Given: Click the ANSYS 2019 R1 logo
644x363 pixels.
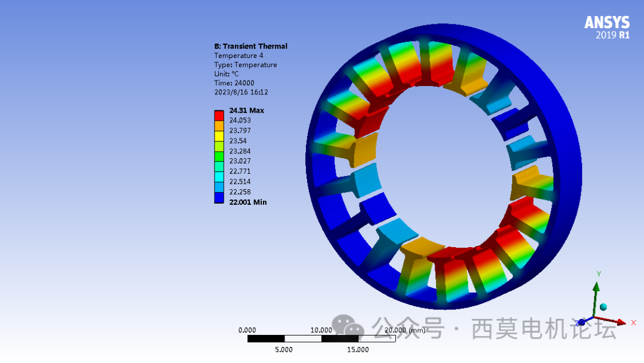Looking at the screenshot, I should click(607, 27).
